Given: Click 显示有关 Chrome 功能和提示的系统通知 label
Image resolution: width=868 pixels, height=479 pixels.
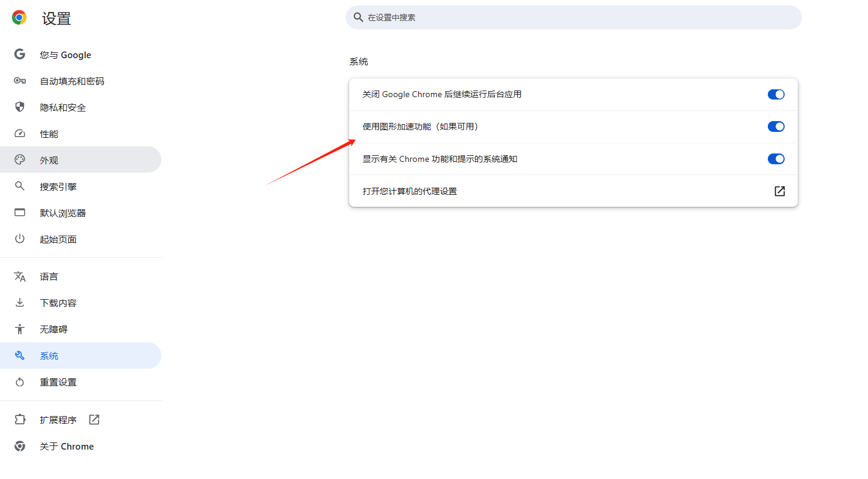Looking at the screenshot, I should (440, 159).
